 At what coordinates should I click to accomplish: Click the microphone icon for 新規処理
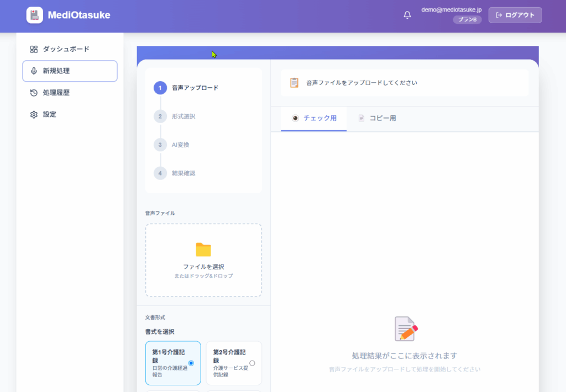pos(34,71)
